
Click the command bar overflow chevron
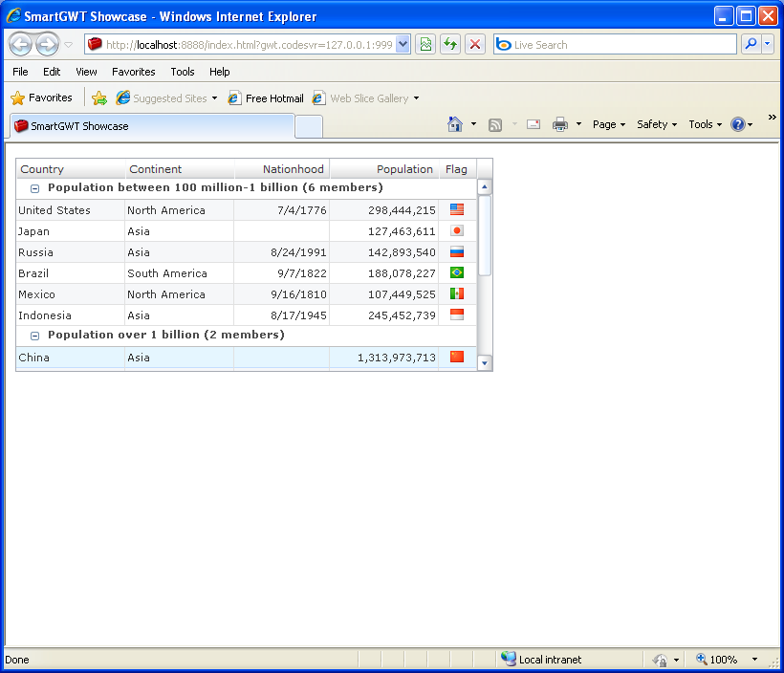pos(772,117)
